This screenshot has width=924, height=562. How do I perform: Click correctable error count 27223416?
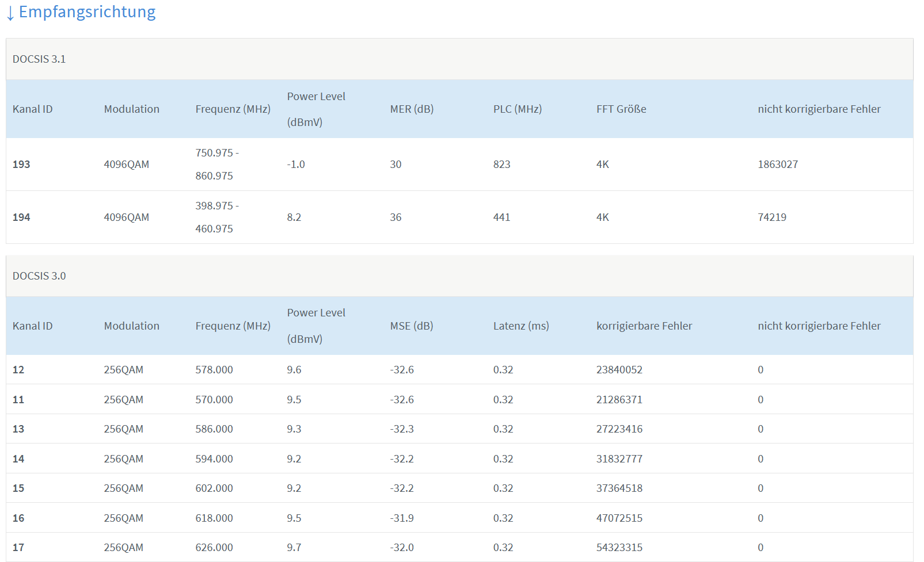(619, 429)
